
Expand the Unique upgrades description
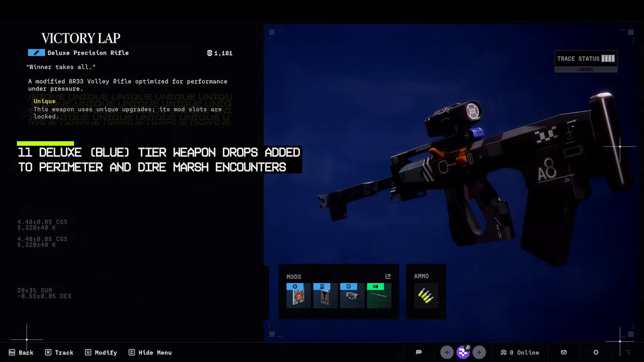click(x=44, y=101)
